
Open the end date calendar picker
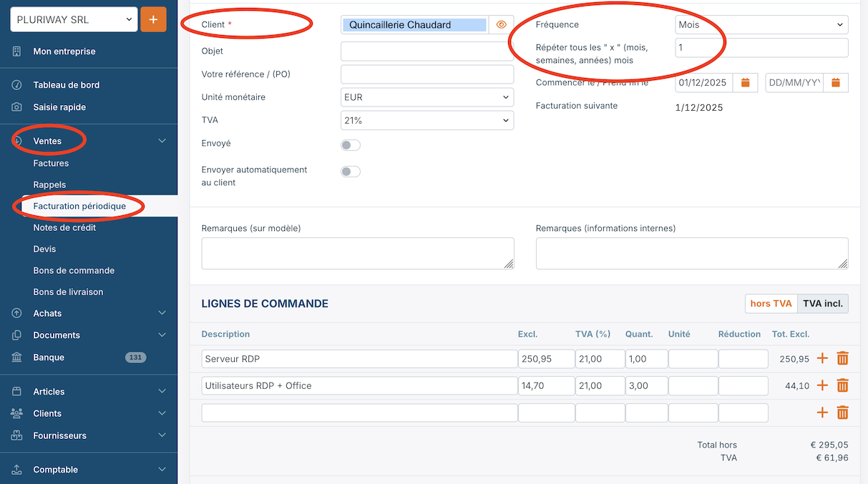(x=836, y=82)
